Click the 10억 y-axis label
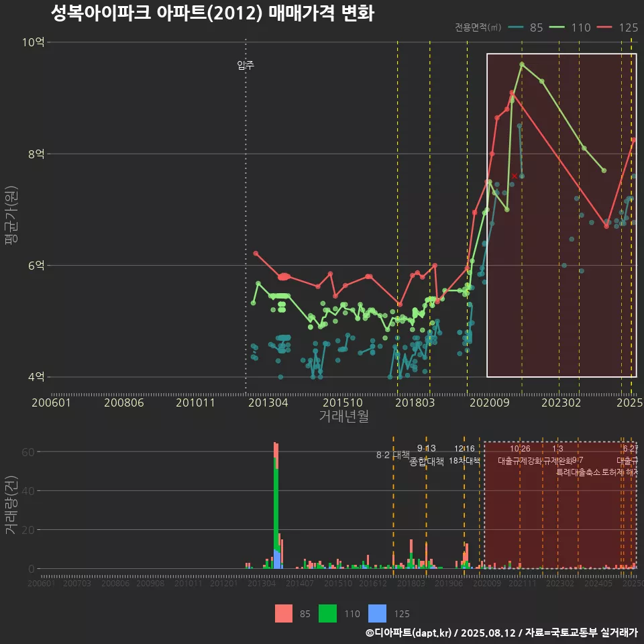Viewport: 644px width, 644px height. pyautogui.click(x=34, y=42)
